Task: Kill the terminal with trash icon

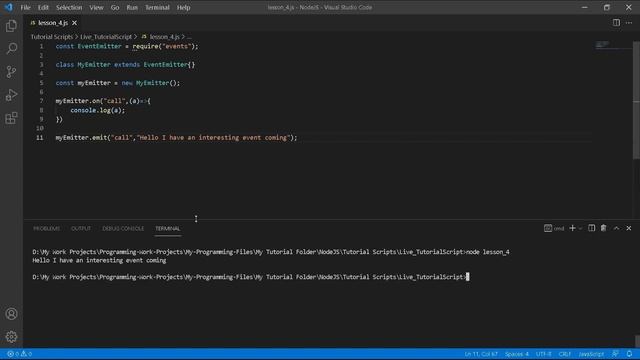Action: pos(603,228)
